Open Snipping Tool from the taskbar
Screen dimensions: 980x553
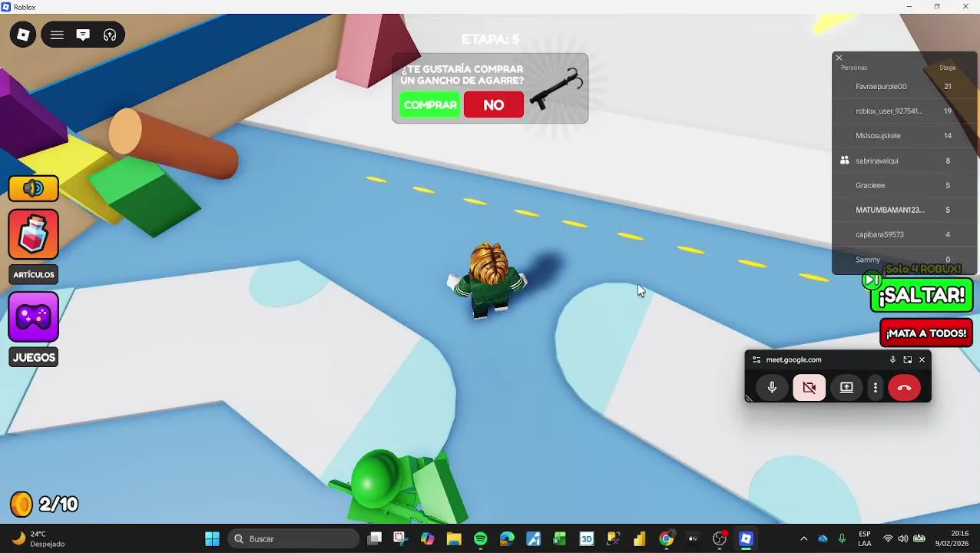point(400,538)
